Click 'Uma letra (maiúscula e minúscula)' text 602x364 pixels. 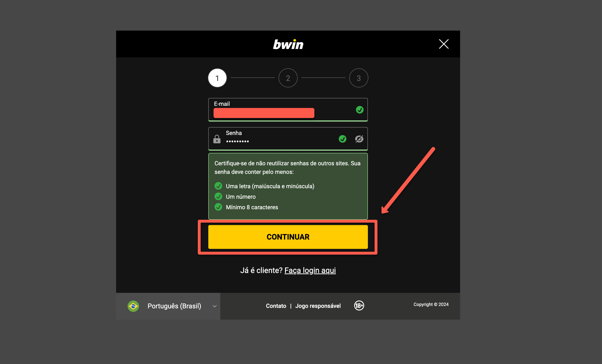click(x=270, y=186)
